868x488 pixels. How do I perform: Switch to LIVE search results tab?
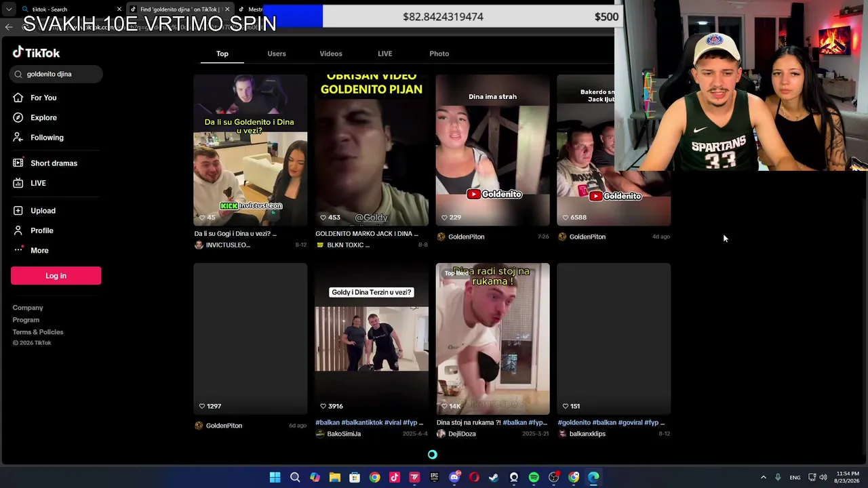coord(384,54)
